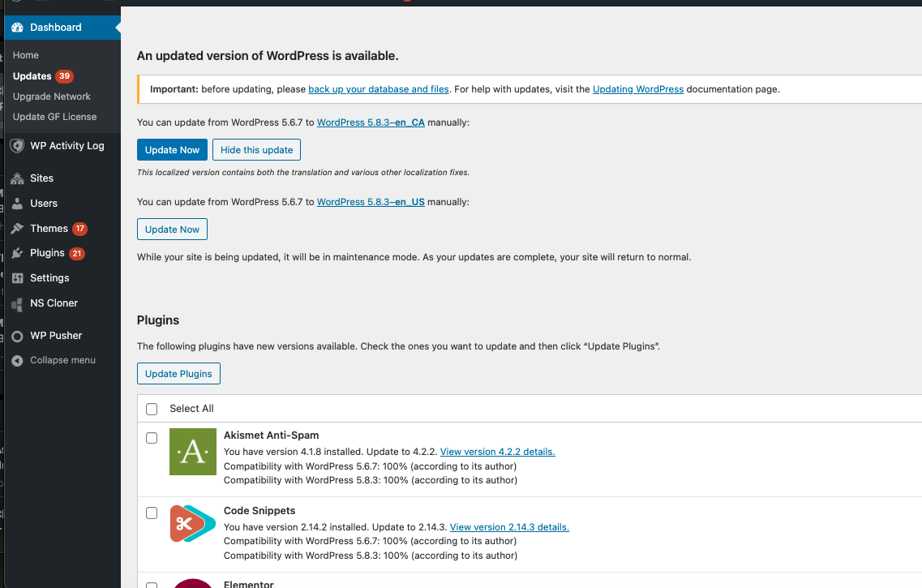Click Akismet 'Compatibility with WordPress 5.8.3' line
922x588 pixels.
click(371, 480)
